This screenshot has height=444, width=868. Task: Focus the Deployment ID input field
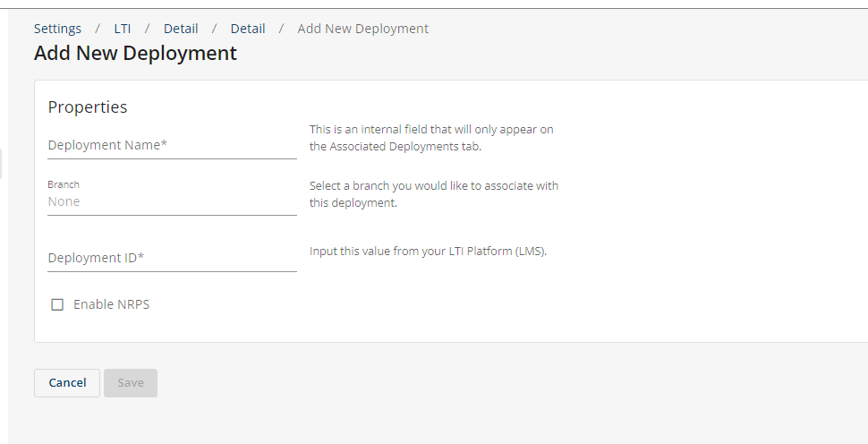coord(172,258)
